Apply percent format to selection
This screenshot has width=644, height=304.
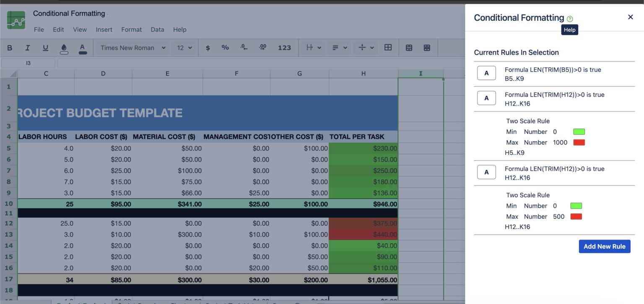coord(225,47)
